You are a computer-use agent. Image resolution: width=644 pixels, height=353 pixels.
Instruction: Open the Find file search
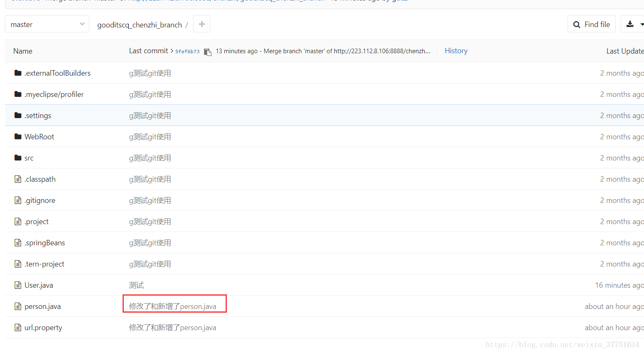[591, 24]
